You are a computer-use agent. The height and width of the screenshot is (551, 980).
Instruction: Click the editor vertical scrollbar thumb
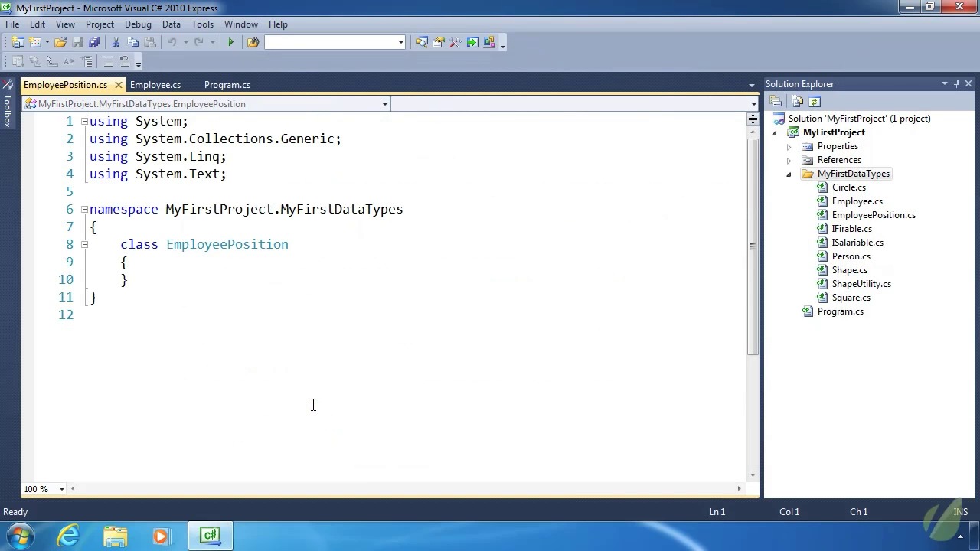[753, 245]
